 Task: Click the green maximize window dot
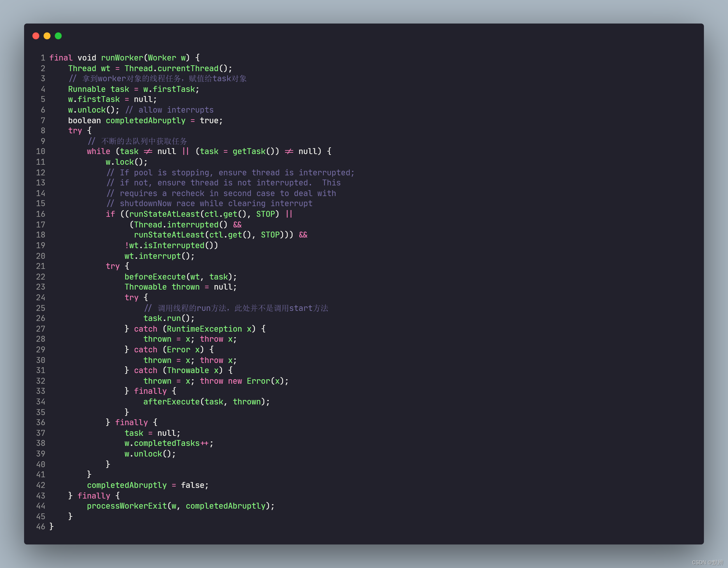(58, 36)
